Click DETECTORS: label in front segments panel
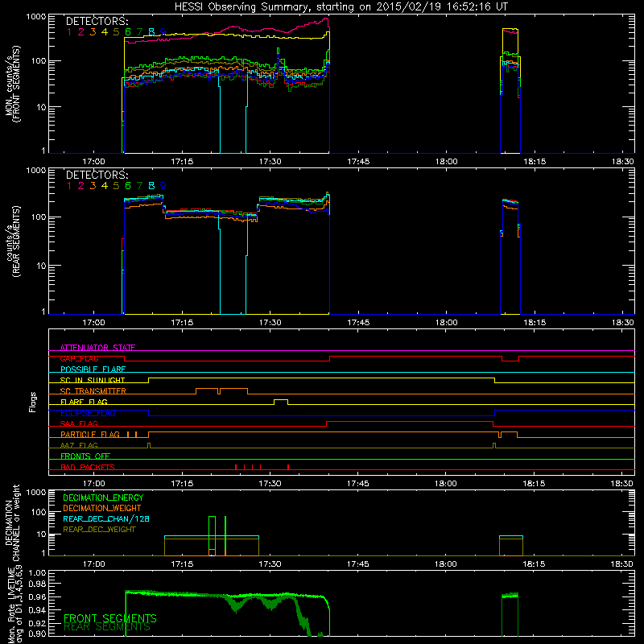644x644 pixels. pos(97,21)
